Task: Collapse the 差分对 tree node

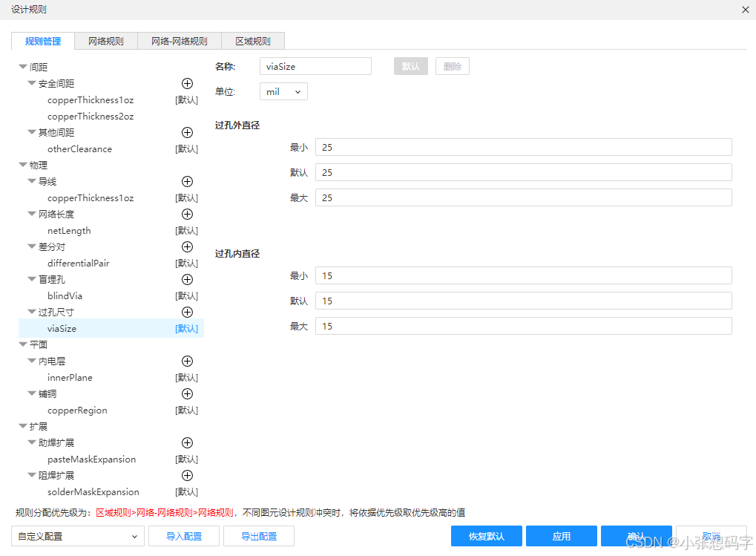Action: point(32,246)
